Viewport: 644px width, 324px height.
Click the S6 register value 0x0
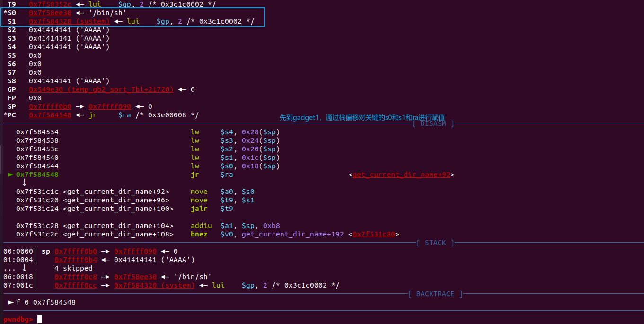(x=35, y=64)
